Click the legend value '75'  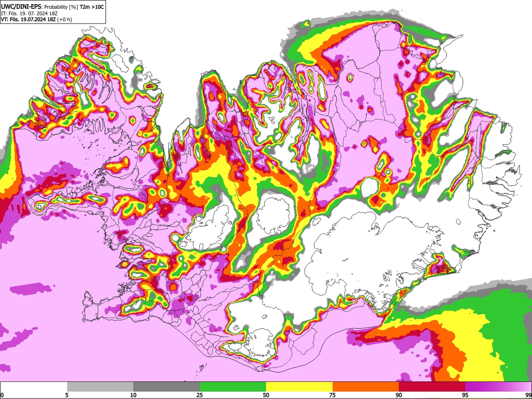click(333, 395)
